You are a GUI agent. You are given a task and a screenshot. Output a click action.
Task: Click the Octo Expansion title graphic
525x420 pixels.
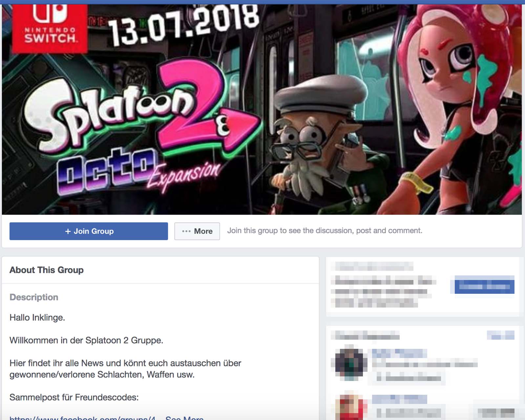[138, 172]
